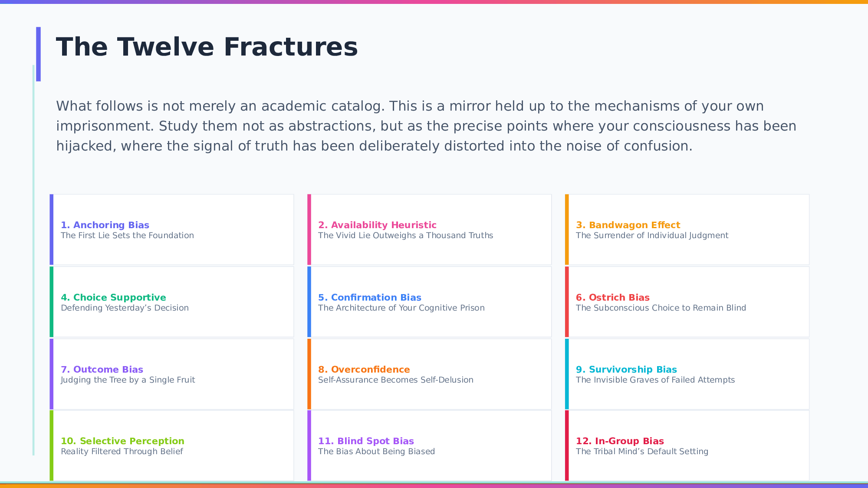Click the "10. Selective Perception" heading
This screenshot has height=488, width=868.
122,441
